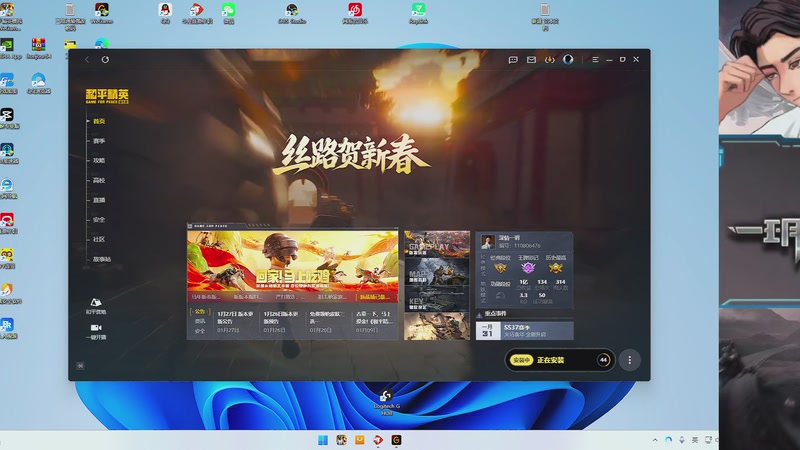Select the 资讯 news tab
This screenshot has height=450, width=800.
click(199, 321)
